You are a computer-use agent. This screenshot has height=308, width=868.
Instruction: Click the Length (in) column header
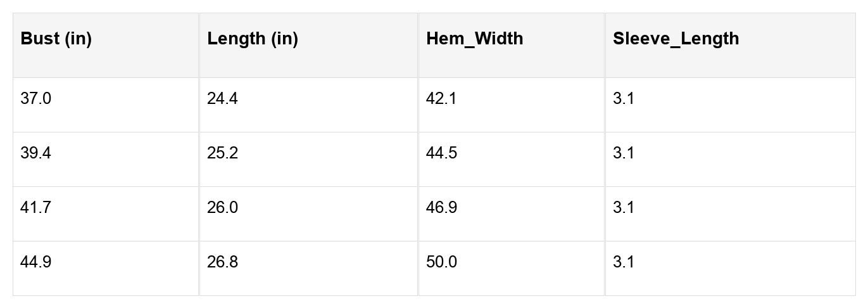(253, 39)
